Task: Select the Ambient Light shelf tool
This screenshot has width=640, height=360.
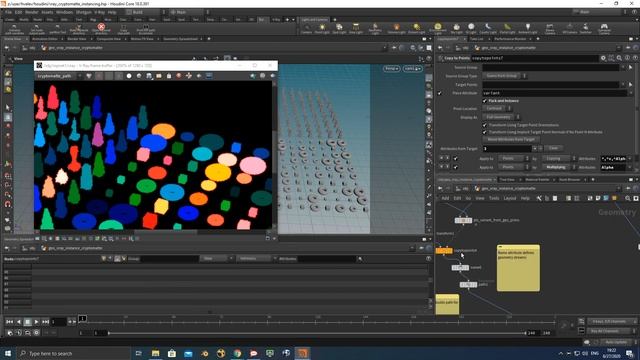Action: pos(527,29)
